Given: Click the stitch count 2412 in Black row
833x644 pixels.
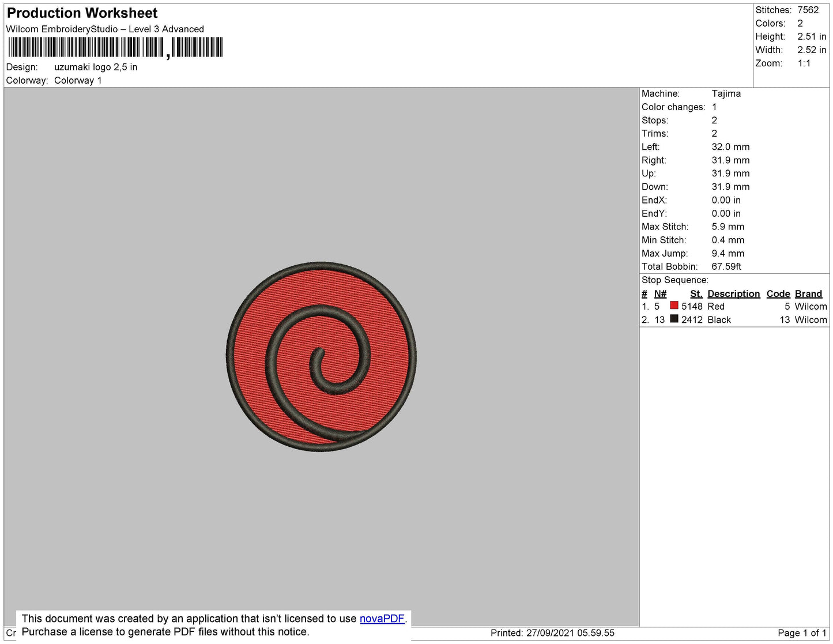Looking at the screenshot, I should pos(692,319).
